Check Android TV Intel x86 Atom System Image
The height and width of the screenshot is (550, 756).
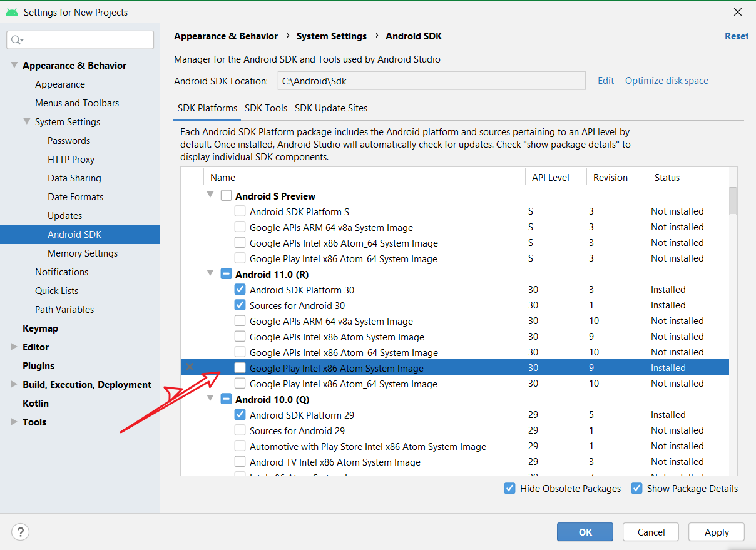(240, 461)
